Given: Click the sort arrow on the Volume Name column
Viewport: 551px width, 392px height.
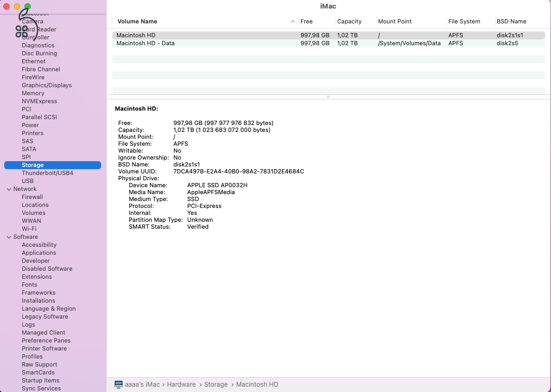Looking at the screenshot, I should point(293,21).
